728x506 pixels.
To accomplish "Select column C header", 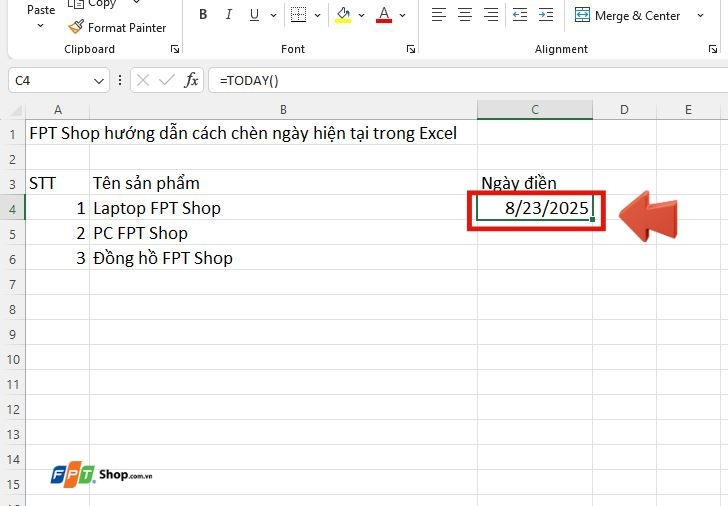I will coord(535,110).
